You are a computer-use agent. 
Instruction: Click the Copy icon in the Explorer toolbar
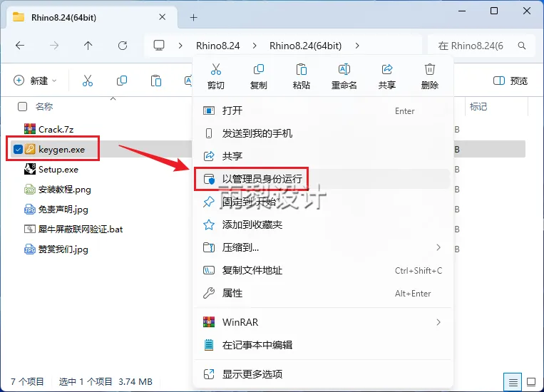click(122, 81)
